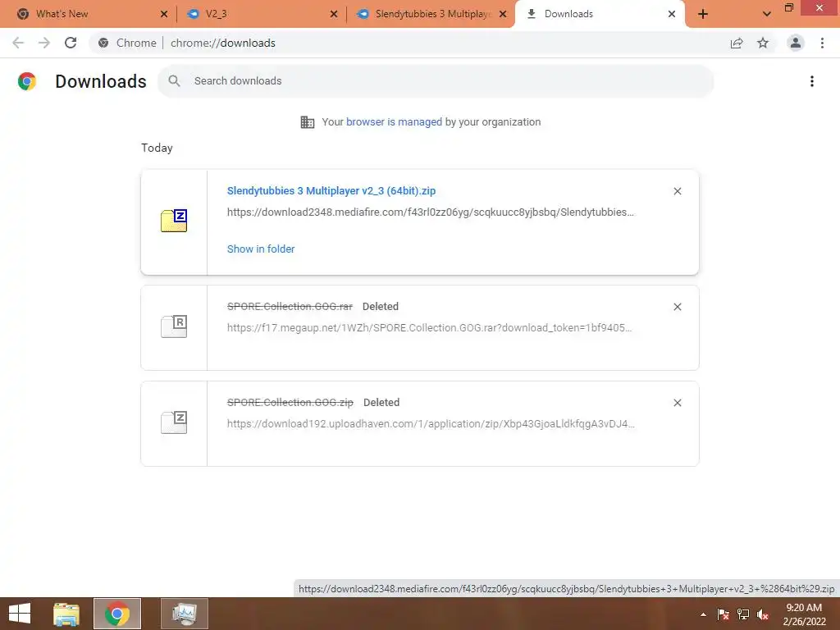Open the clock showing 9:20 AM
The image size is (840, 630).
pos(804,614)
